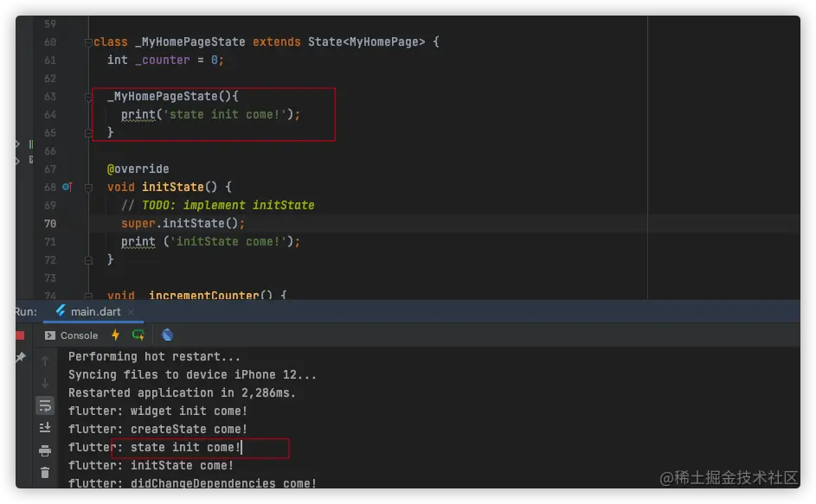Click 'initState come!' string on line 71

point(228,242)
